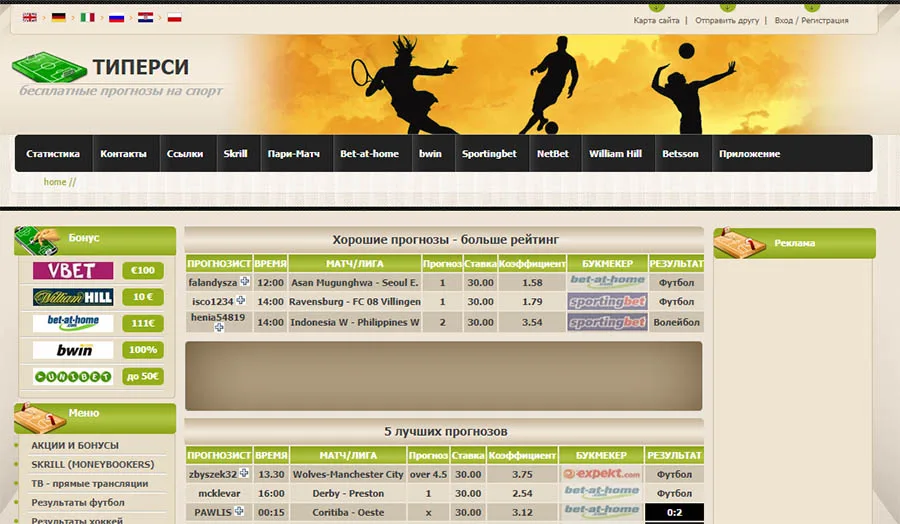Go to NetBet in the navigation bar
This screenshot has width=900, height=524.
[x=553, y=154]
